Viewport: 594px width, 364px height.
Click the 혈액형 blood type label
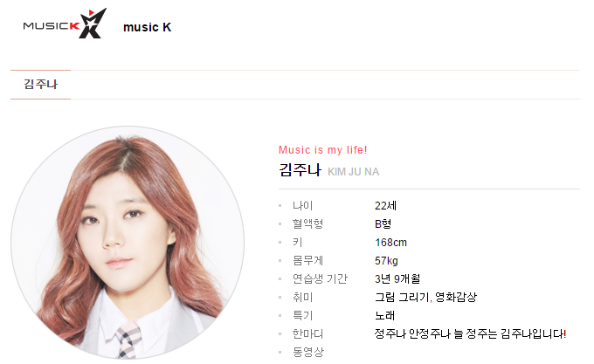click(308, 223)
